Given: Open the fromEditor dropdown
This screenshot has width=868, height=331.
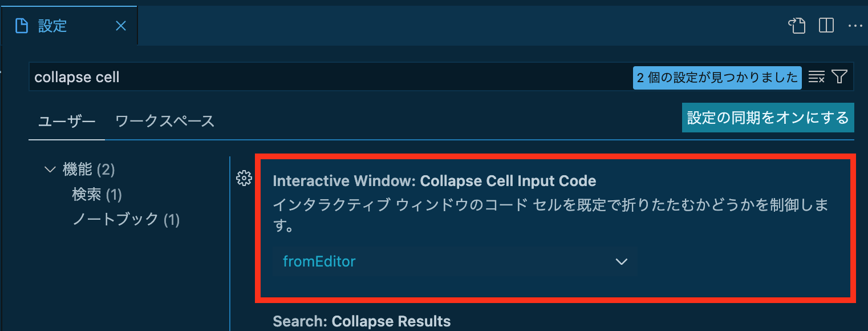Looking at the screenshot, I should coord(455,261).
